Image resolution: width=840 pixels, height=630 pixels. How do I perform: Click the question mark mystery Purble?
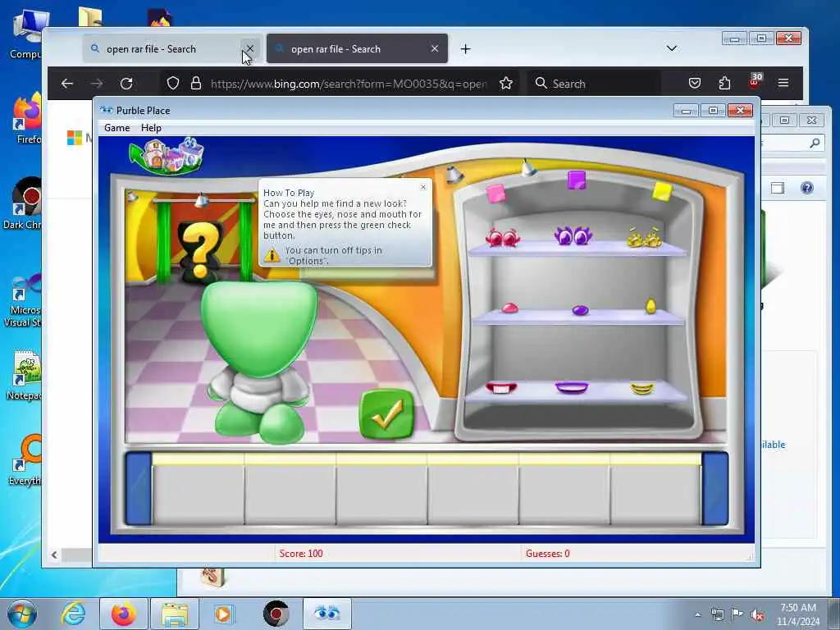tap(200, 252)
